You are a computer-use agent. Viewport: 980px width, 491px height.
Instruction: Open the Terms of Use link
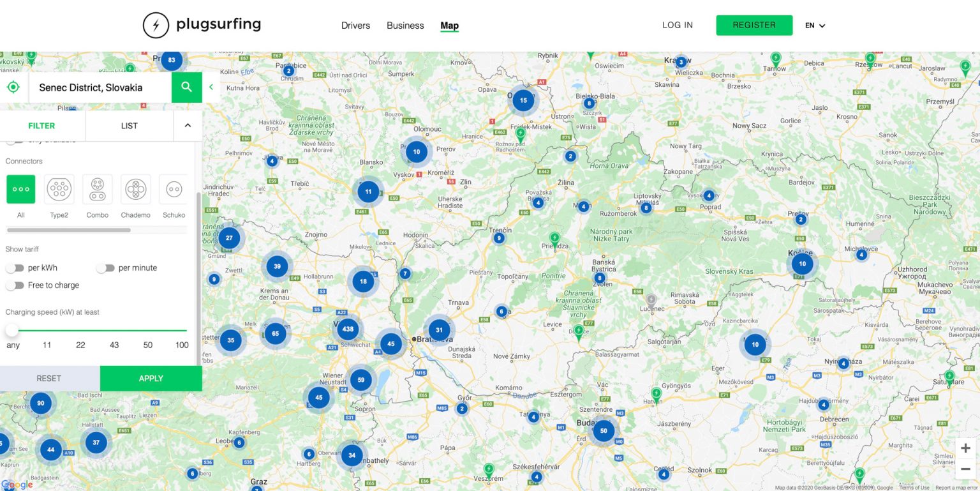914,488
